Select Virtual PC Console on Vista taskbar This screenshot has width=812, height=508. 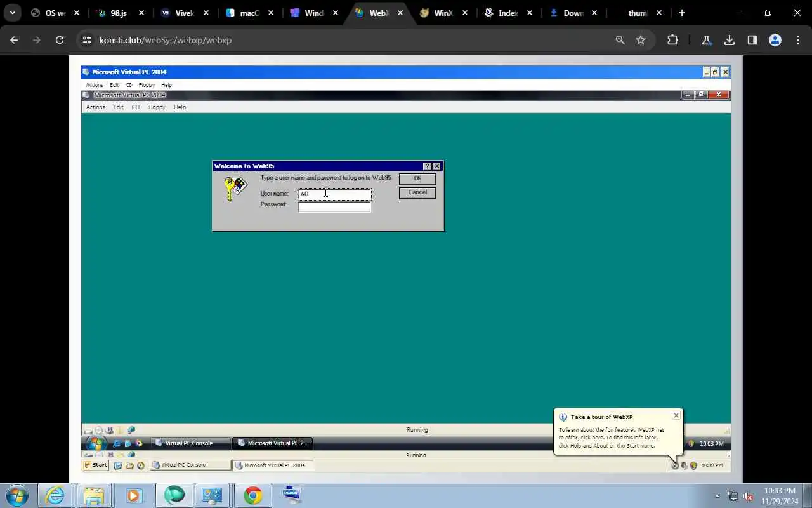(189, 443)
